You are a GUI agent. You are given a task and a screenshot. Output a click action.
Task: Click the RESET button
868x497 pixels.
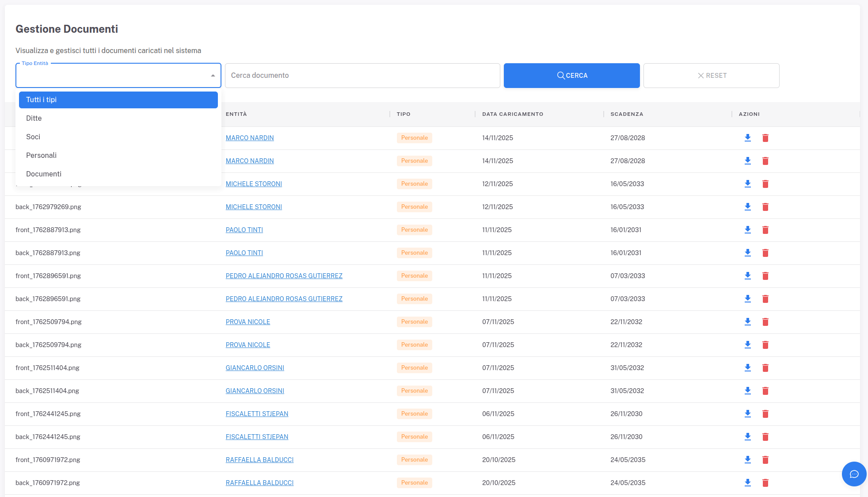(x=711, y=76)
